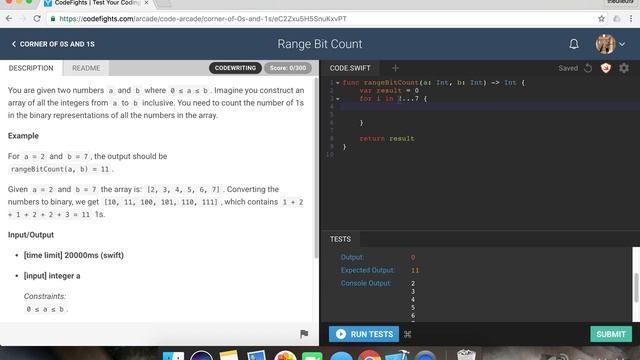
Task: Select the CODE.SWIFT editor tab
Action: click(350, 68)
